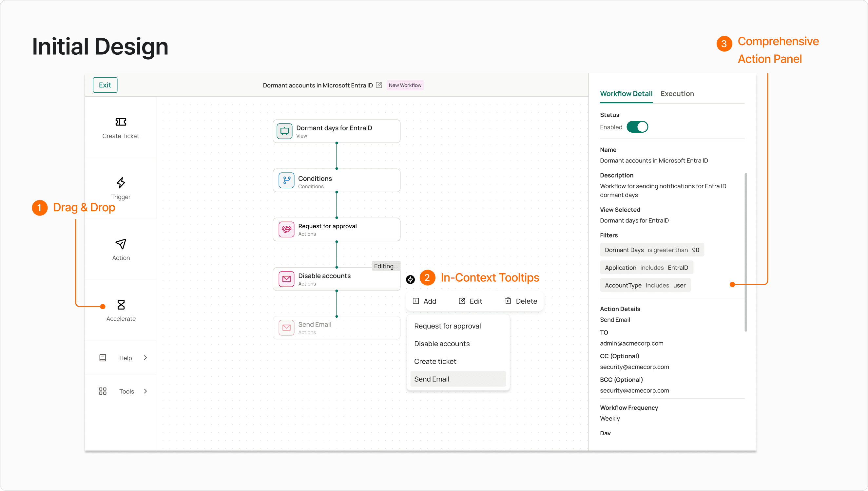Click the Action paper plane icon
Image resolution: width=868 pixels, height=491 pixels.
[121, 244]
